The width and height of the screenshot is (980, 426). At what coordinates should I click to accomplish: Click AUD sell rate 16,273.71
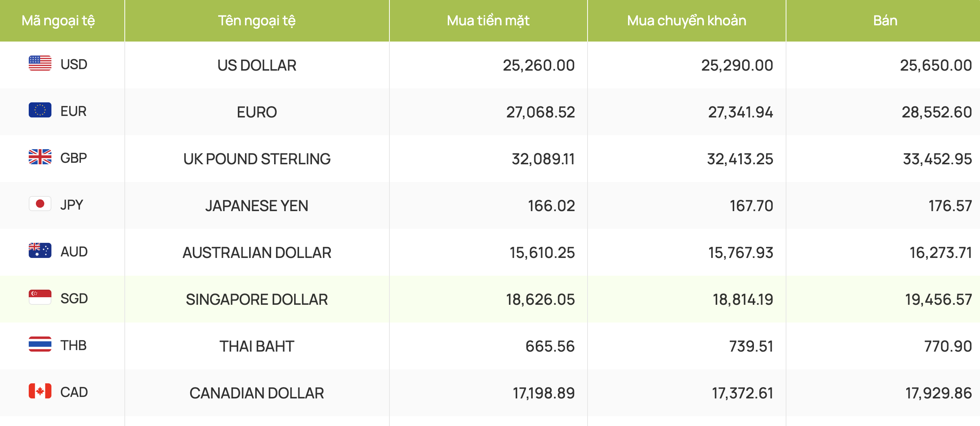(x=941, y=252)
